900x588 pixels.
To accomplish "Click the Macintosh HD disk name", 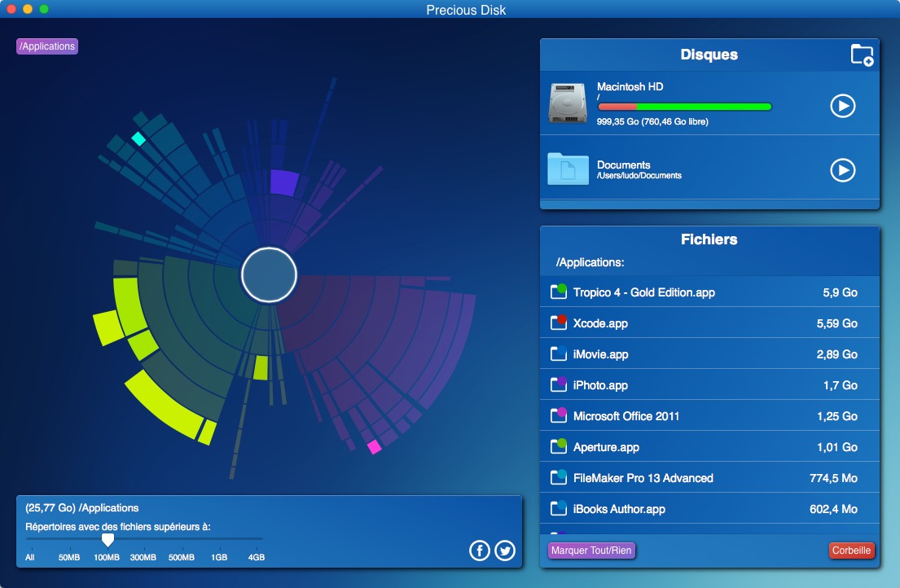I will 630,86.
